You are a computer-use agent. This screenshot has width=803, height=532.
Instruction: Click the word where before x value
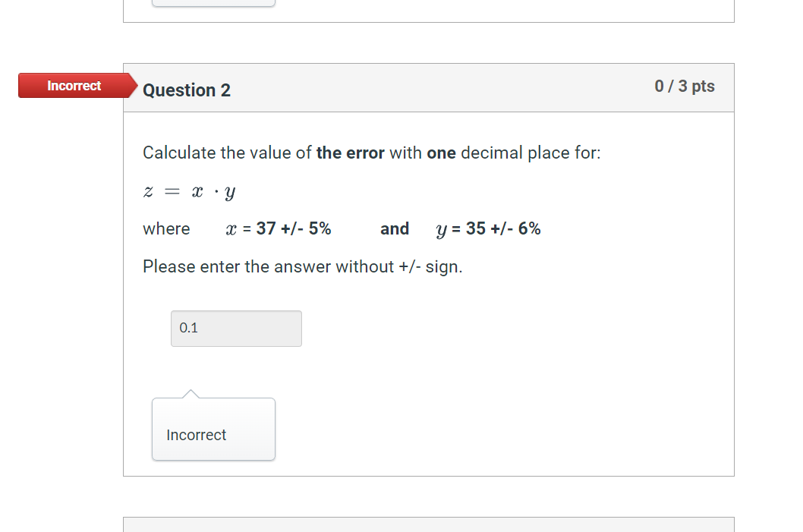pyautogui.click(x=165, y=228)
